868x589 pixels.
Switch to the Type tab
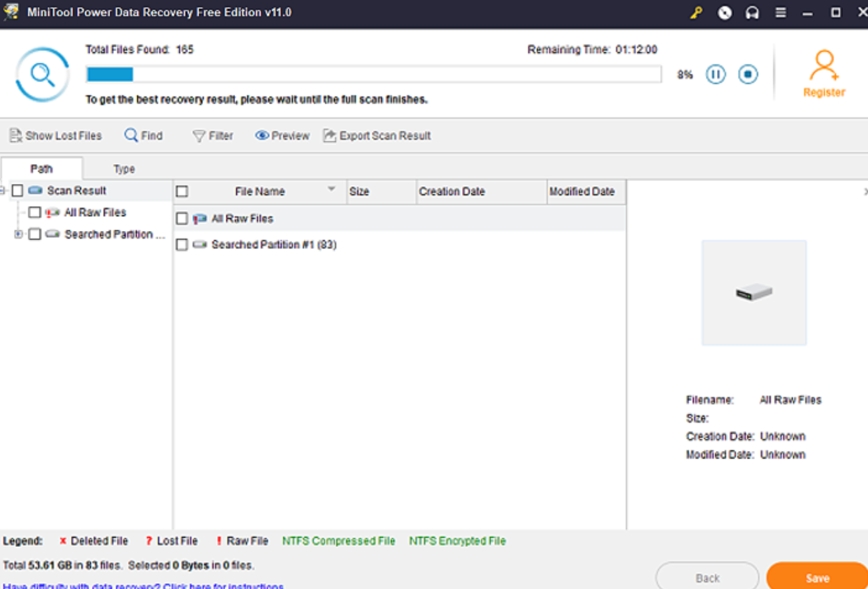click(x=124, y=169)
